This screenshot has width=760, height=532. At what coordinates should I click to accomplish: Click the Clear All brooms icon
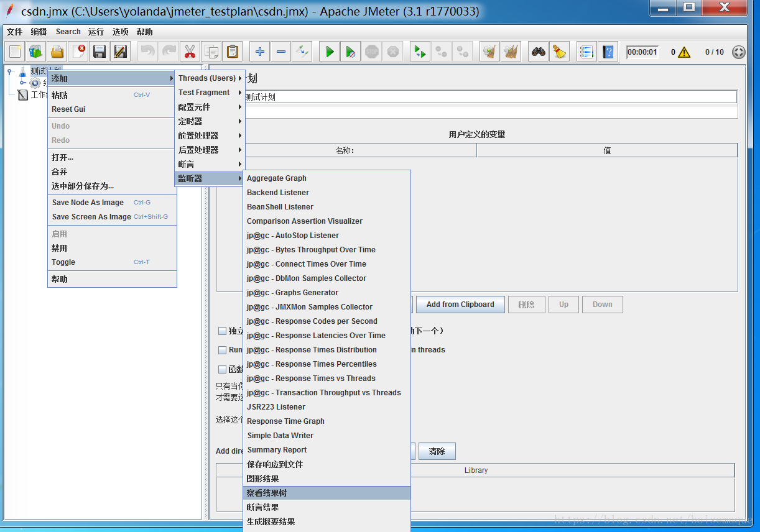pyautogui.click(x=511, y=52)
